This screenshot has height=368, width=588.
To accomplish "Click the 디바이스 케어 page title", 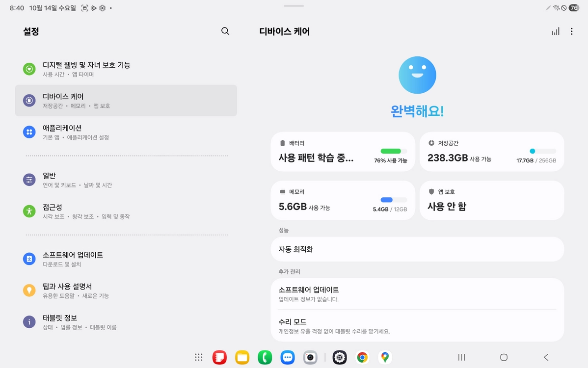I will pyautogui.click(x=284, y=31).
